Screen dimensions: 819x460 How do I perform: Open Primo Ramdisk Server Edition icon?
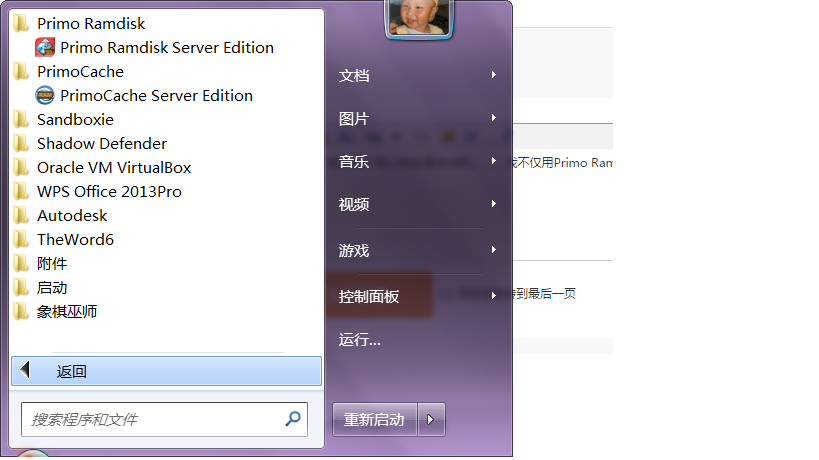[x=45, y=48]
